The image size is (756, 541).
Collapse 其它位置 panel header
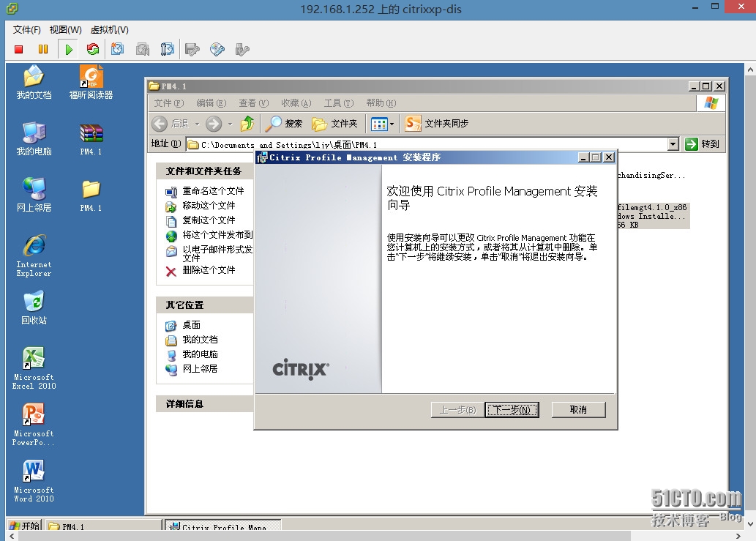[205, 305]
